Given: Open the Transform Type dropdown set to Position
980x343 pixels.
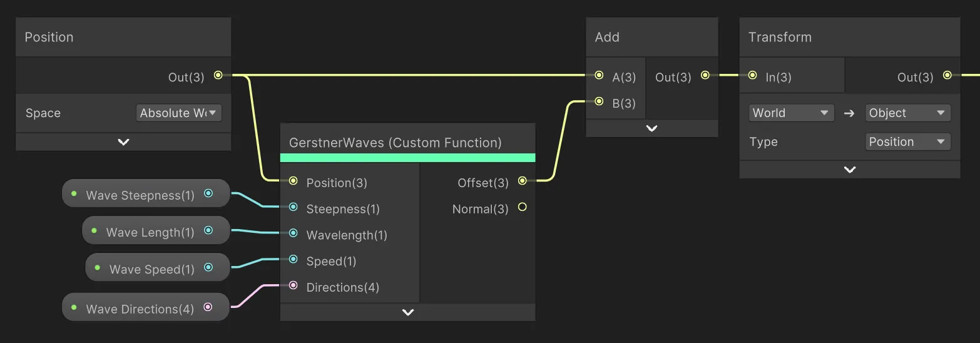Looking at the screenshot, I should [908, 141].
